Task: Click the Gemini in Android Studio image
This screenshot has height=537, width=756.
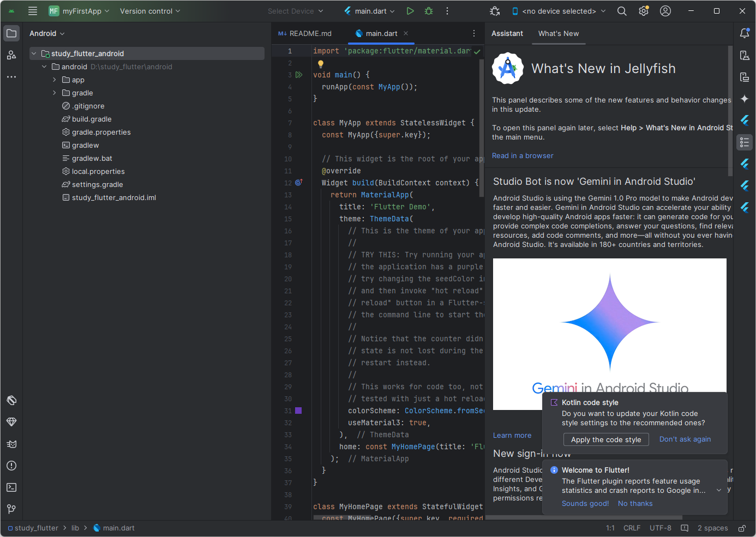Action: click(610, 334)
